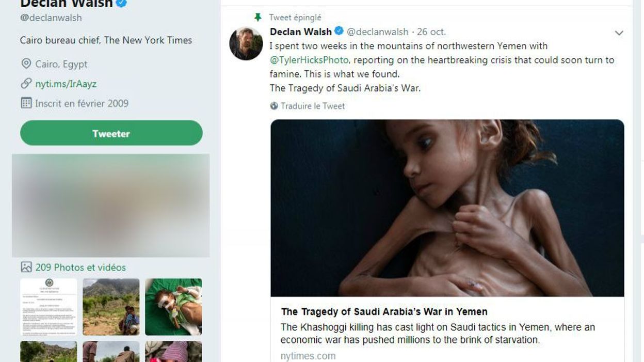Click the verified badge next to Declan Walsh tweet name
The height and width of the screenshot is (362, 644).
[339, 32]
